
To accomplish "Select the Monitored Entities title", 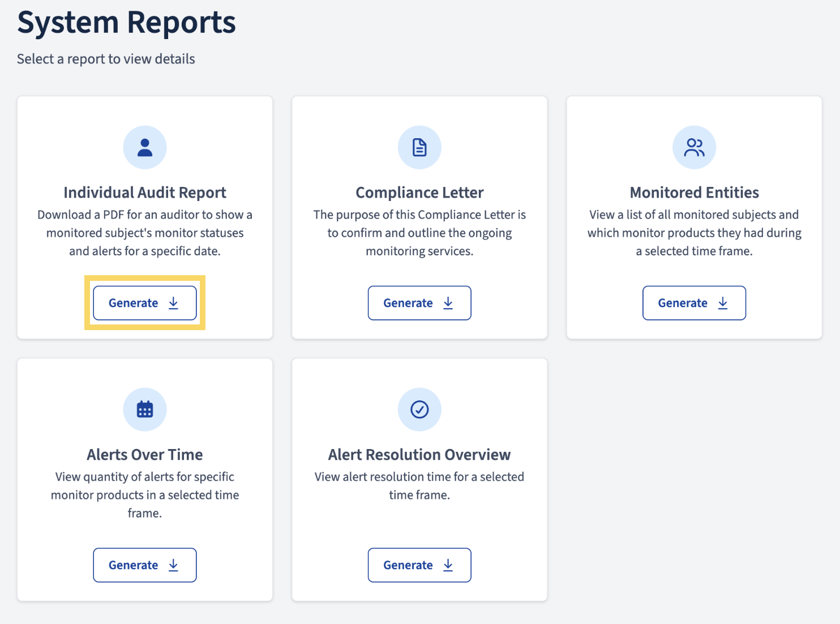I will (x=694, y=193).
